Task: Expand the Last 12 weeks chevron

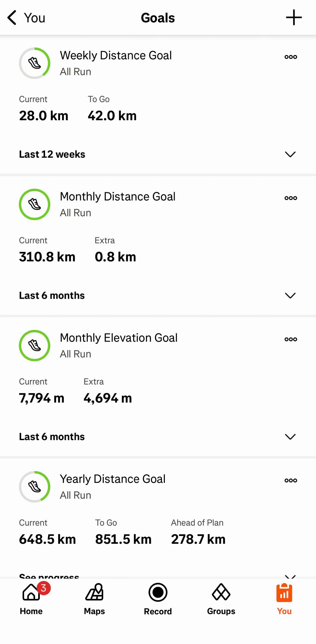Action: [x=290, y=154]
